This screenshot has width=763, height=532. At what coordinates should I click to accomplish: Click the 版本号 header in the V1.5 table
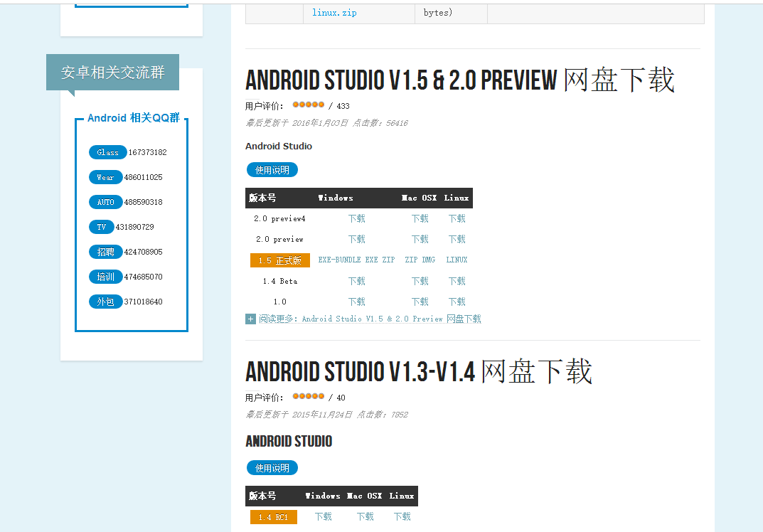[x=262, y=198]
